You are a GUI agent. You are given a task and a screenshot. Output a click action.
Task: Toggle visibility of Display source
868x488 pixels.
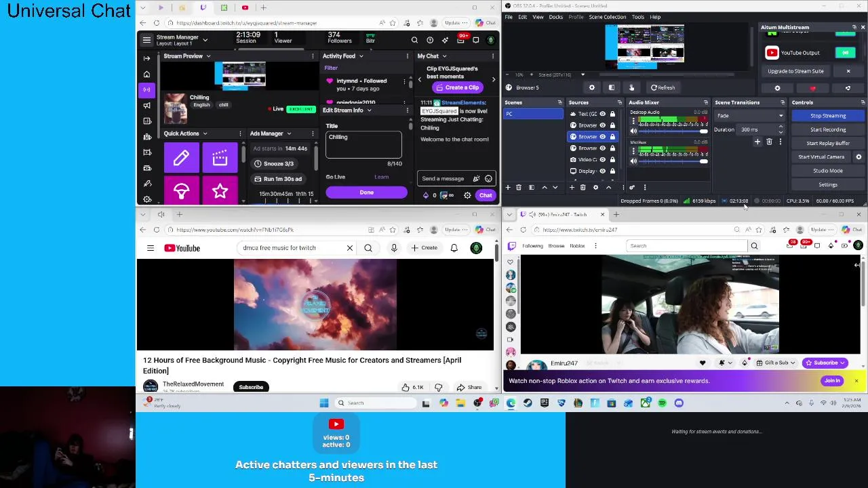click(x=602, y=171)
